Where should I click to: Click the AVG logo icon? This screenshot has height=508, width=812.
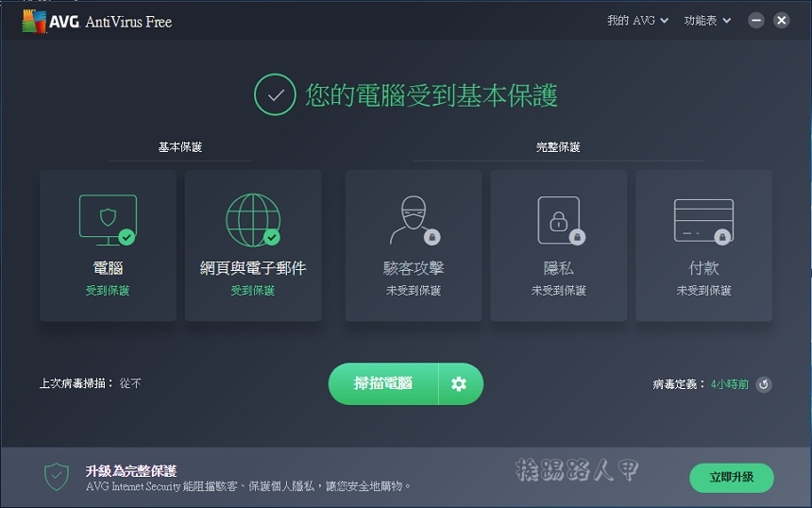(x=34, y=21)
